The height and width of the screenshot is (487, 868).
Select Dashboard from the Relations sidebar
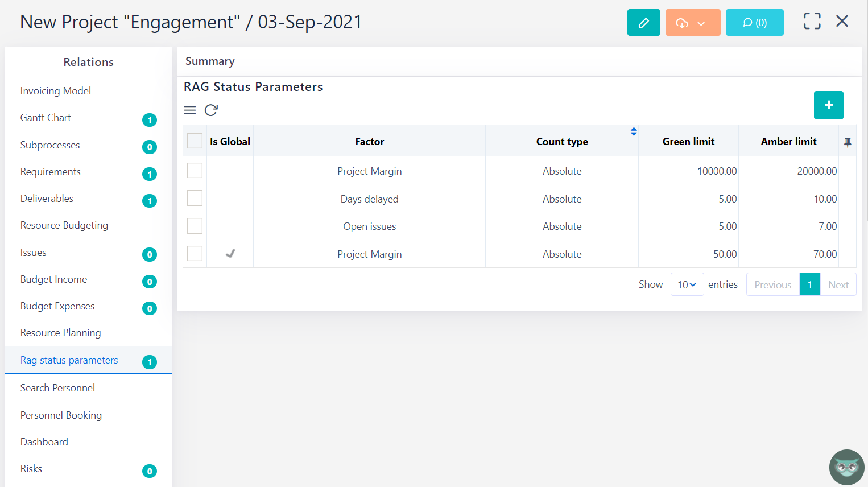pos(44,441)
